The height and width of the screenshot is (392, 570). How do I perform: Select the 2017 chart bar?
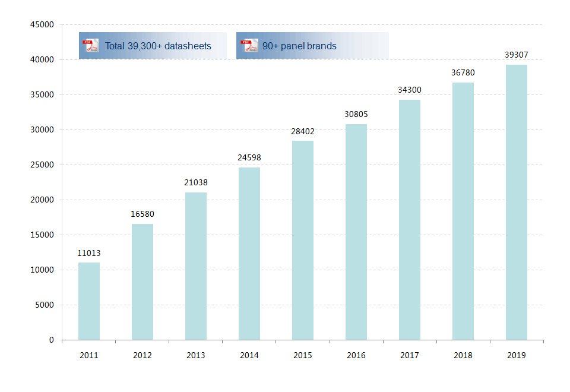pyautogui.click(x=410, y=220)
